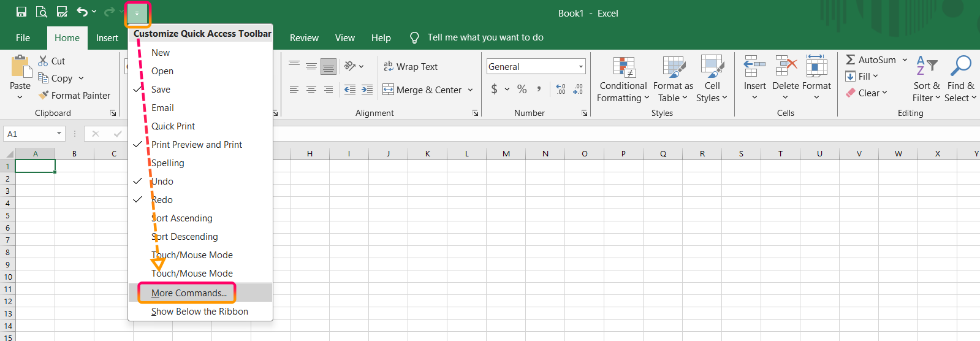The width and height of the screenshot is (980, 341).
Task: Open Print Preview from the Quick Access Toolbar
Action: coord(42,12)
